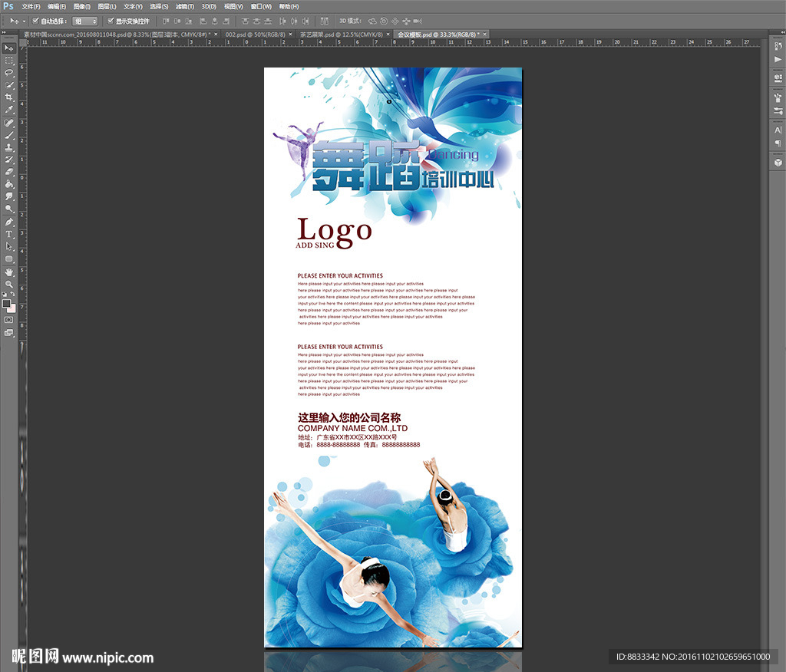Select the Smudge tool

pyautogui.click(x=9, y=196)
